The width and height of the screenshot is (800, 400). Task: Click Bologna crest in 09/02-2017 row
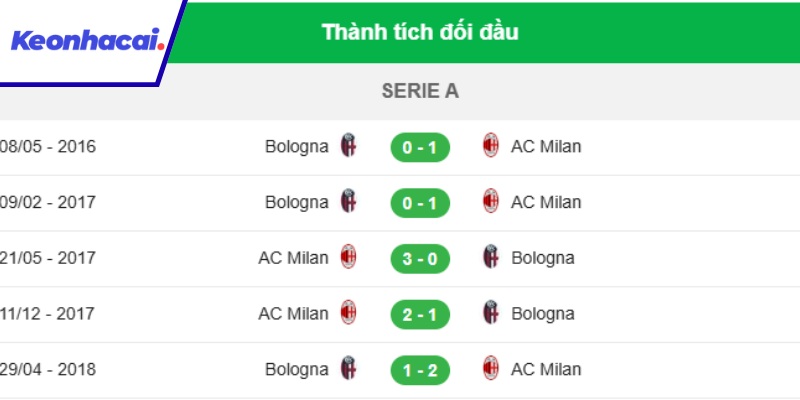[x=348, y=202]
